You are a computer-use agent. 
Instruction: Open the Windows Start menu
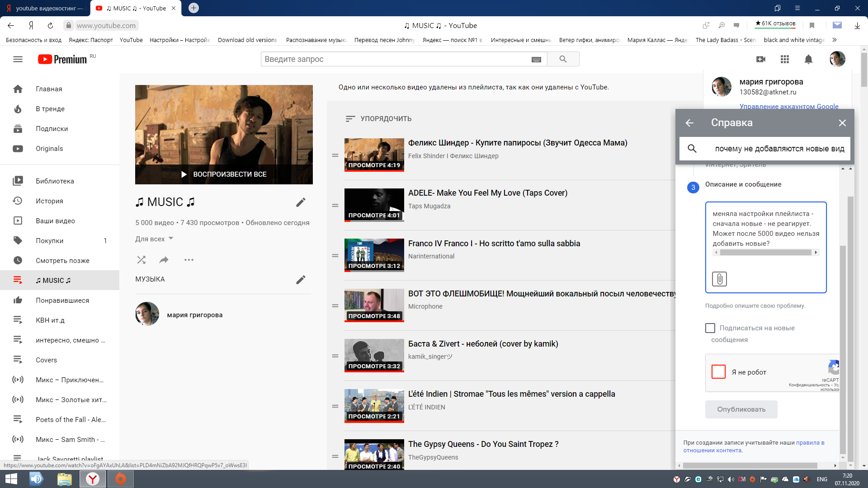coord(11,479)
